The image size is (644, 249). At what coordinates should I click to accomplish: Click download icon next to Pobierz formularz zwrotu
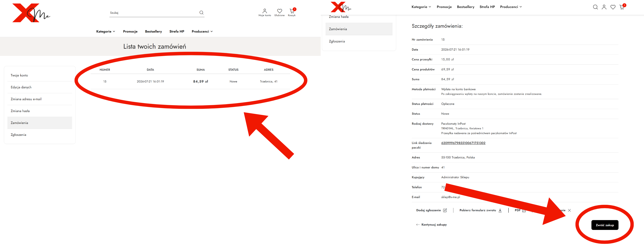(500, 210)
